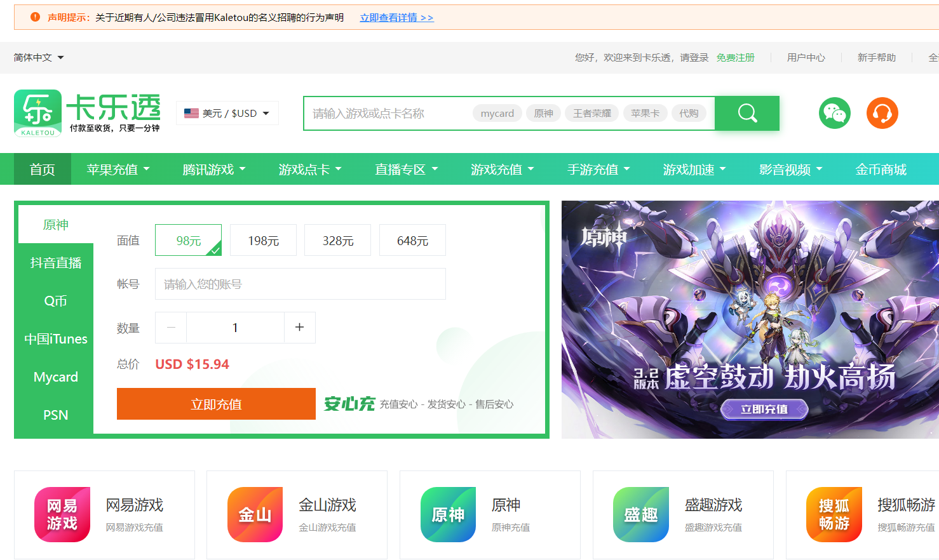Screen dimensions: 939x560
Task: Select the 328元 face value
Action: (338, 240)
